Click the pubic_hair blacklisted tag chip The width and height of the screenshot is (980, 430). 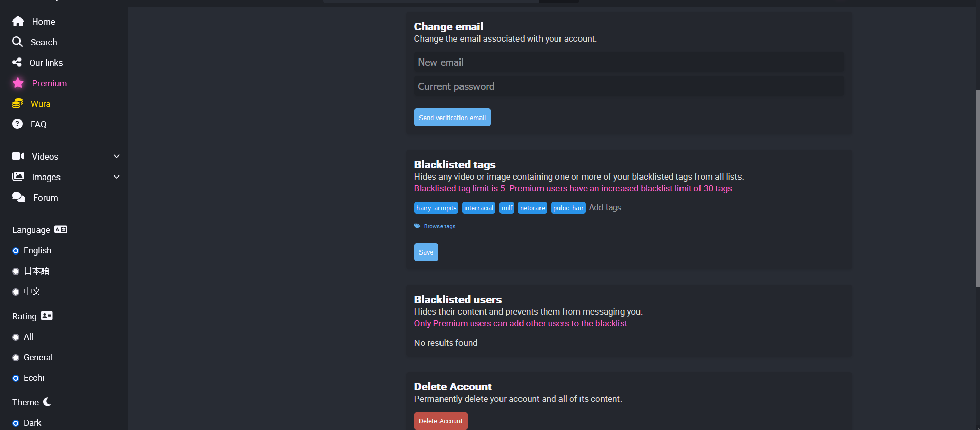point(568,208)
